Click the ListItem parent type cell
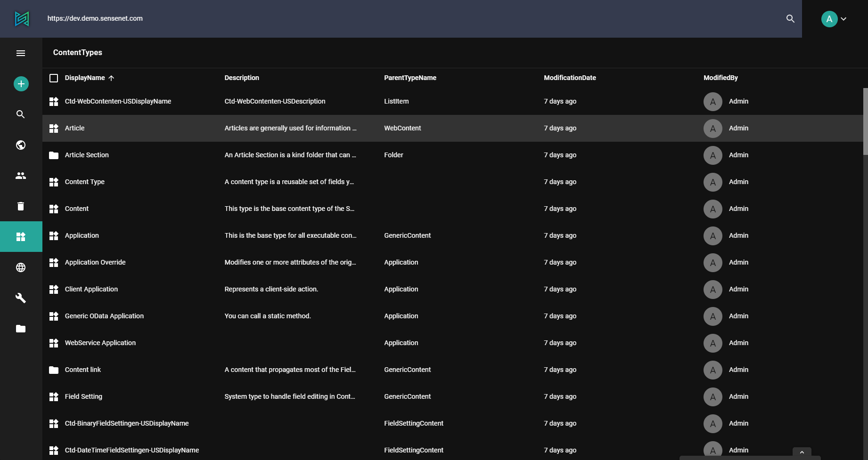The width and height of the screenshot is (868, 460). pyautogui.click(x=396, y=101)
